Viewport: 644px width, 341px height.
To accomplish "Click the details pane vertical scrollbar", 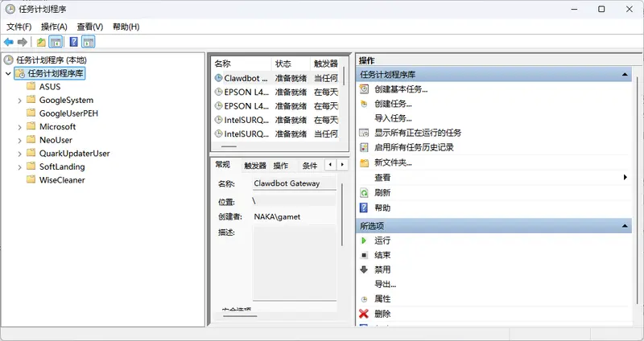I will pos(341,215).
